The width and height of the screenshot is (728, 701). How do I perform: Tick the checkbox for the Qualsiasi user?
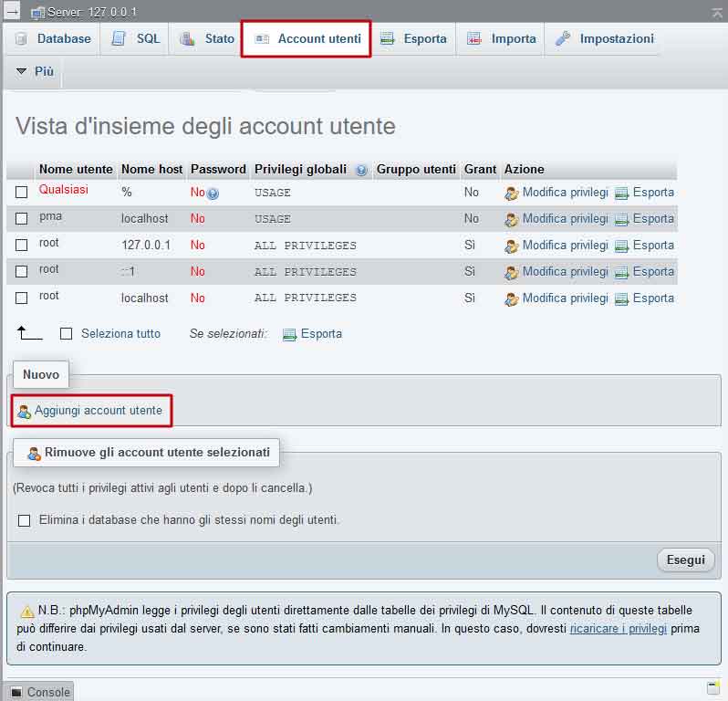click(21, 192)
